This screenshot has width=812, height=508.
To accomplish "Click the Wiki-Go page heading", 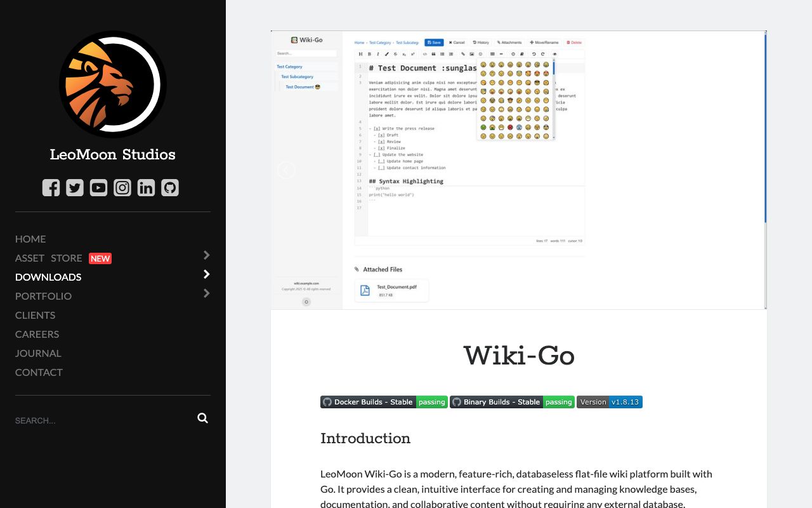I will click(519, 356).
